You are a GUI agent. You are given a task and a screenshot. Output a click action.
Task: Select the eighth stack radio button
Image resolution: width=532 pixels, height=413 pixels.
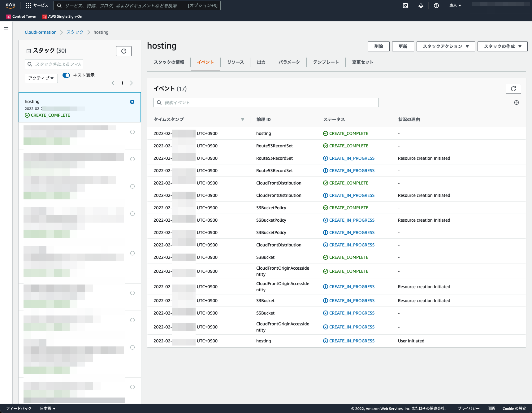(132, 320)
